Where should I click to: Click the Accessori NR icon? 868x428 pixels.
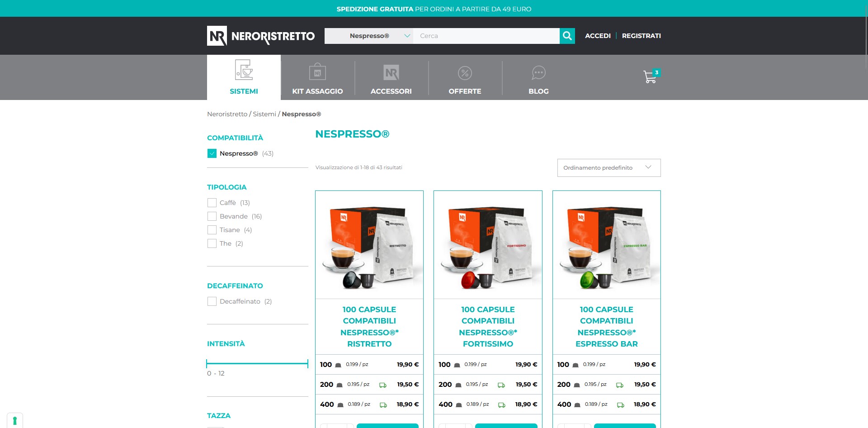click(x=391, y=72)
